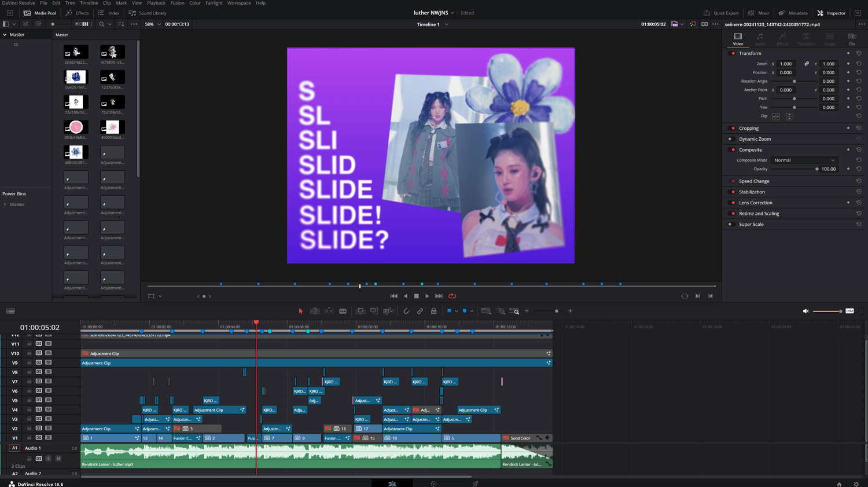
Task: Activate the Dynamic Trim Mode tool
Action: pyautogui.click(x=329, y=311)
